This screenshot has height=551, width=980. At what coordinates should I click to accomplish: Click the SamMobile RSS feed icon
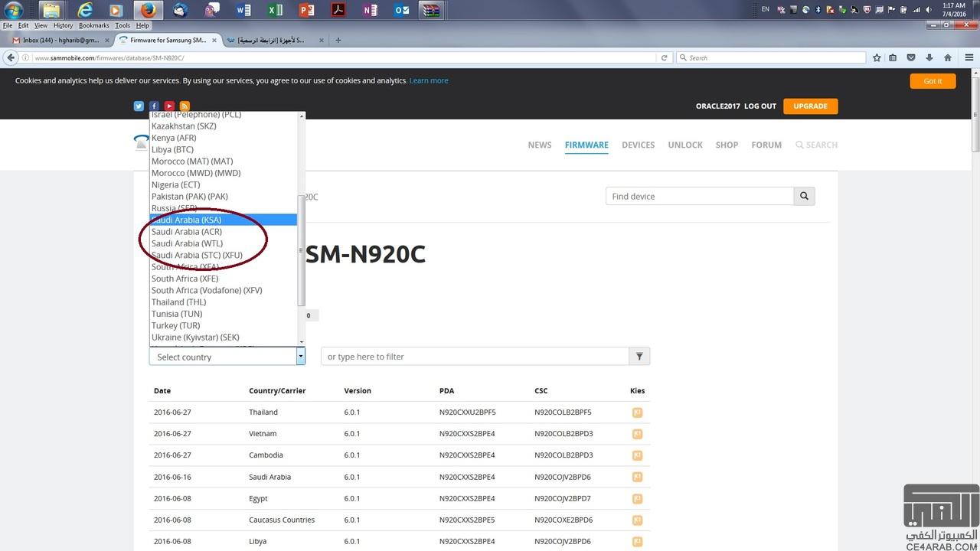185,106
